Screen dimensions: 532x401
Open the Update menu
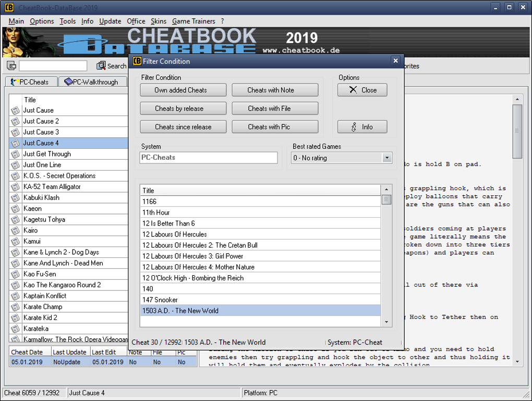[x=110, y=21]
